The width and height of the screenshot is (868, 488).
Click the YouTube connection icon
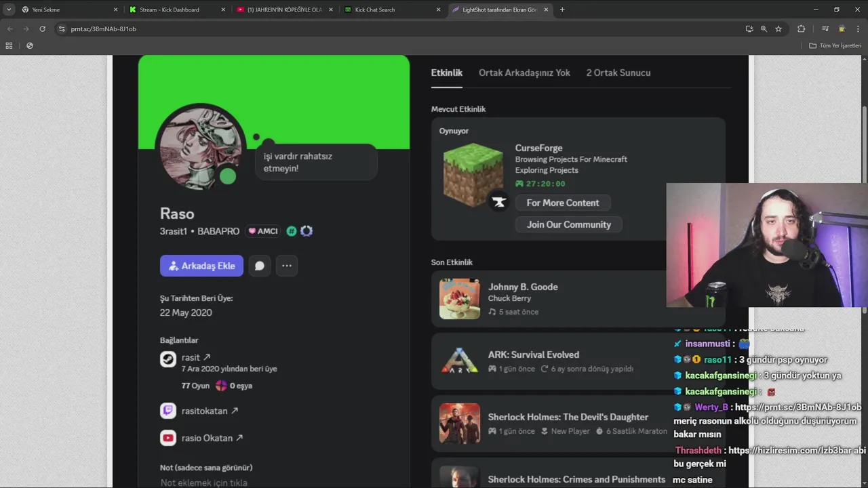168,438
